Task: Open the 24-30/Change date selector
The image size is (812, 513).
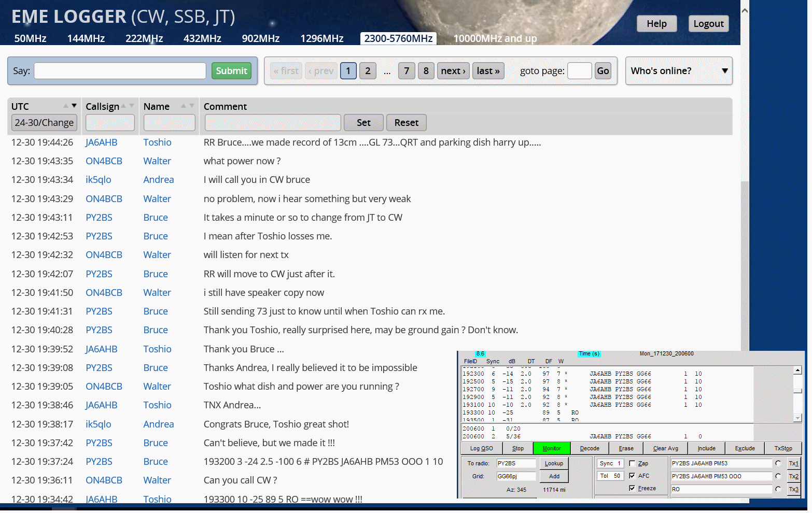Action: (44, 123)
